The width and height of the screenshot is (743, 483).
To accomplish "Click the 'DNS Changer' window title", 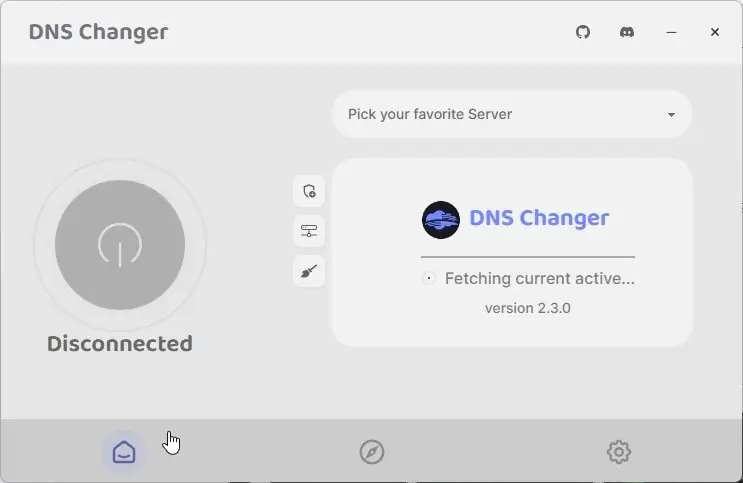I will [x=99, y=32].
